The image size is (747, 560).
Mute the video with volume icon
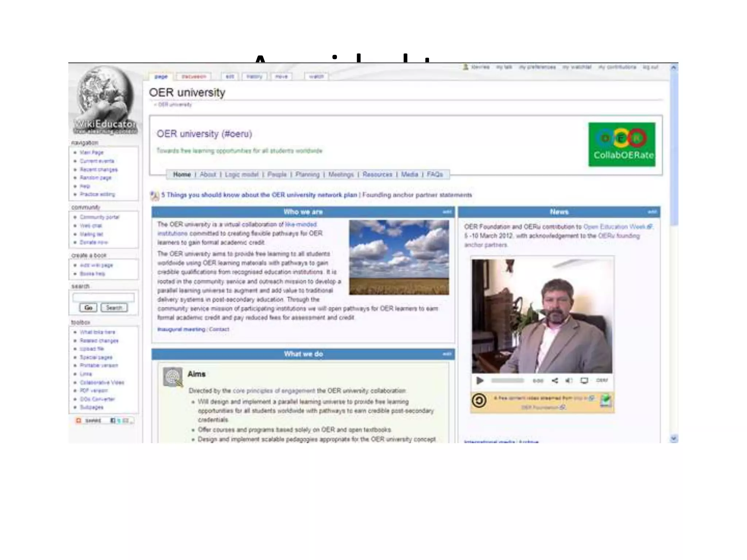[569, 381]
